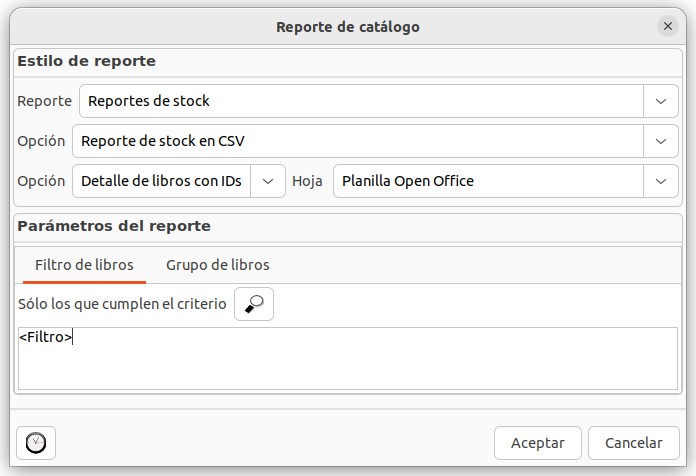Expand arrow next to Detalle de libros con IDs
The width and height of the screenshot is (696, 476).
pos(267,181)
